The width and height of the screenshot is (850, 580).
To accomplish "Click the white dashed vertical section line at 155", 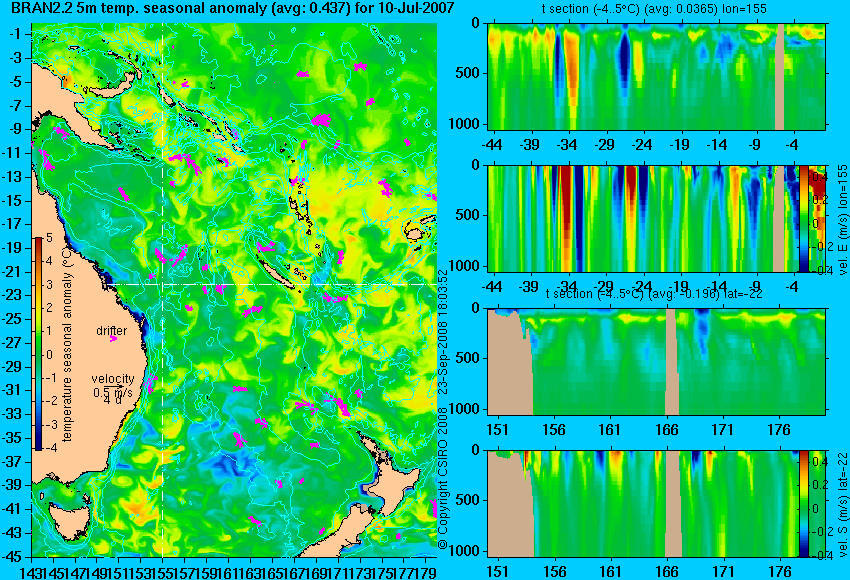I will [163, 290].
